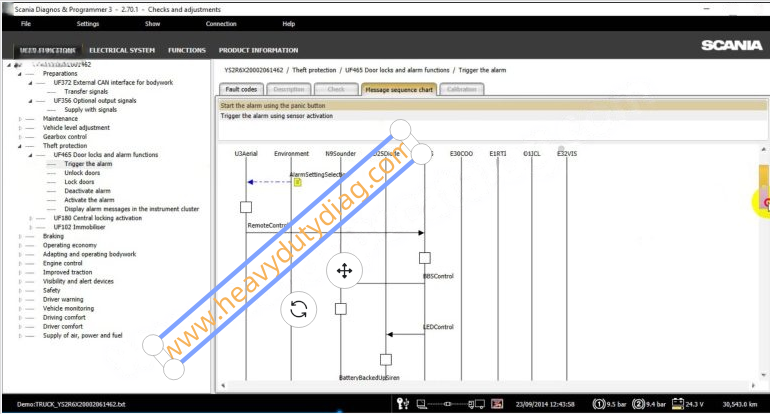
Task: Click the vehicle root node icon in tree
Action: tap(18, 65)
